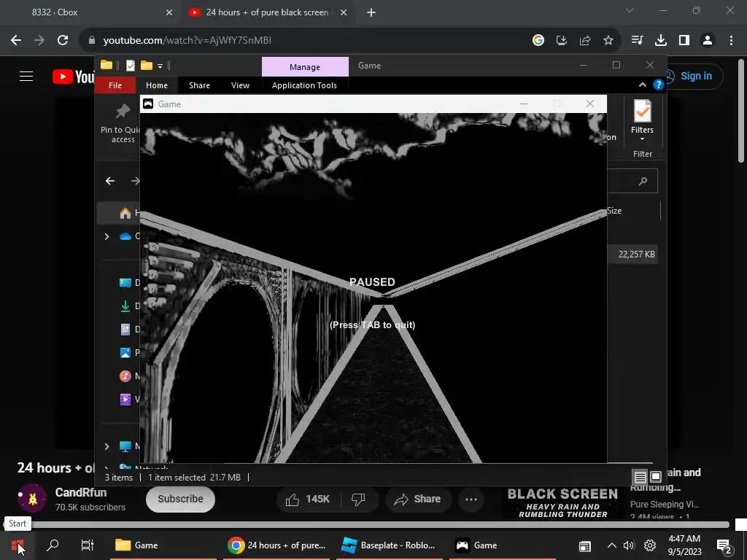Open the Share ribbon tab
Screen dimensions: 747x560
199,85
